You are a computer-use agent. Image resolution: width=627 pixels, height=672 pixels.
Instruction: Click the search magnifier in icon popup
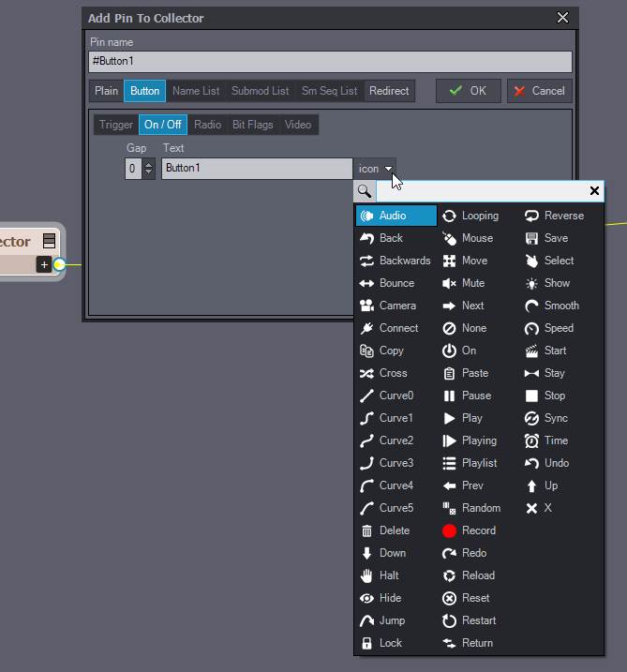(x=366, y=191)
